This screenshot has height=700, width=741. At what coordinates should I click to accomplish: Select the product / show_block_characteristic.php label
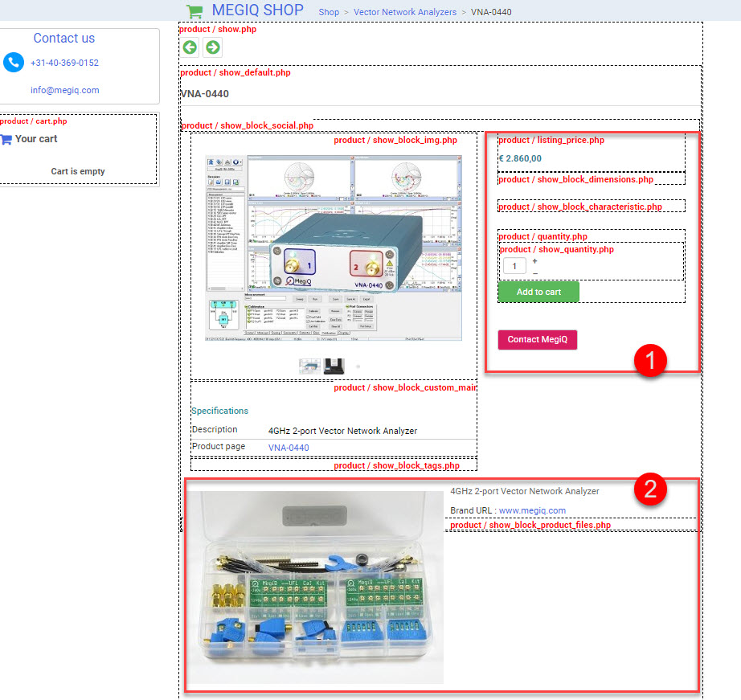(x=580, y=207)
